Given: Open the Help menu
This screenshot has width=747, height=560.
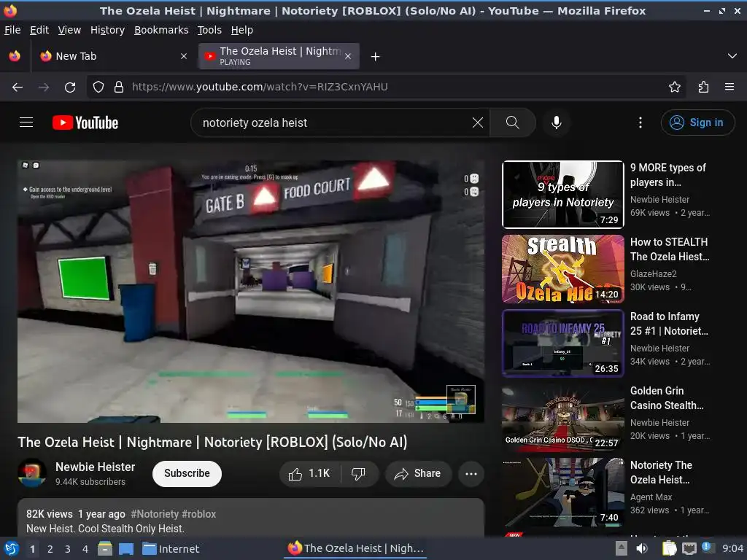Looking at the screenshot, I should (x=242, y=30).
